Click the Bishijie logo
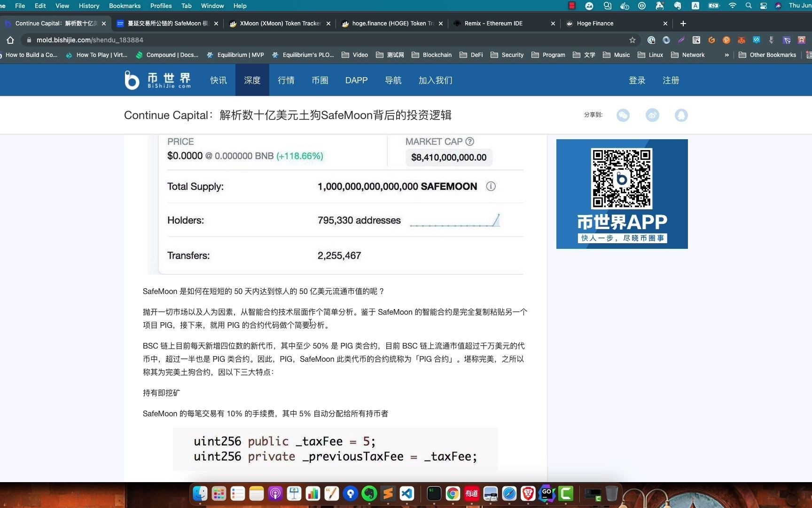The height and width of the screenshot is (508, 812). pyautogui.click(x=158, y=80)
